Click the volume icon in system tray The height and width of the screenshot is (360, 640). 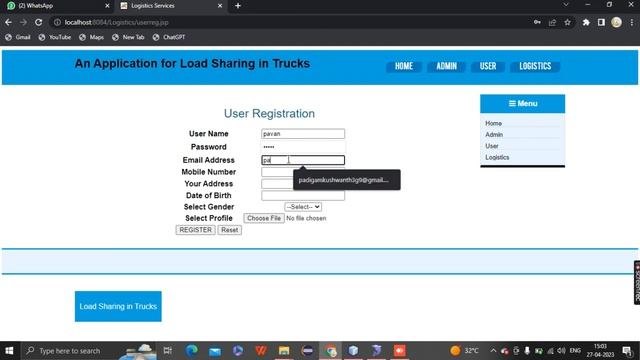pyautogui.click(x=562, y=351)
